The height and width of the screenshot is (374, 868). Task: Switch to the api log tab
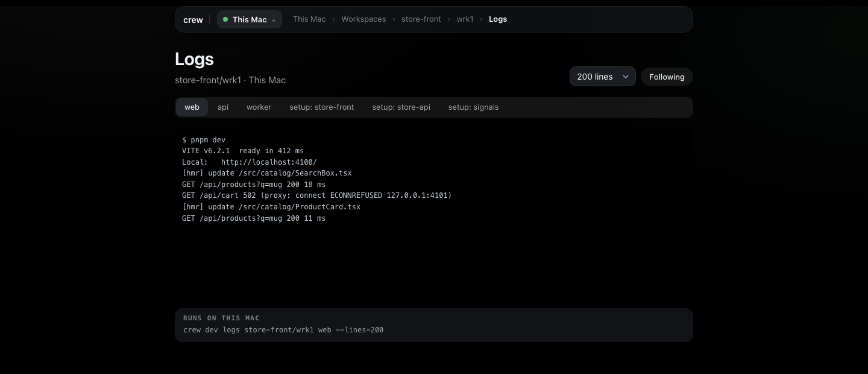coord(223,107)
